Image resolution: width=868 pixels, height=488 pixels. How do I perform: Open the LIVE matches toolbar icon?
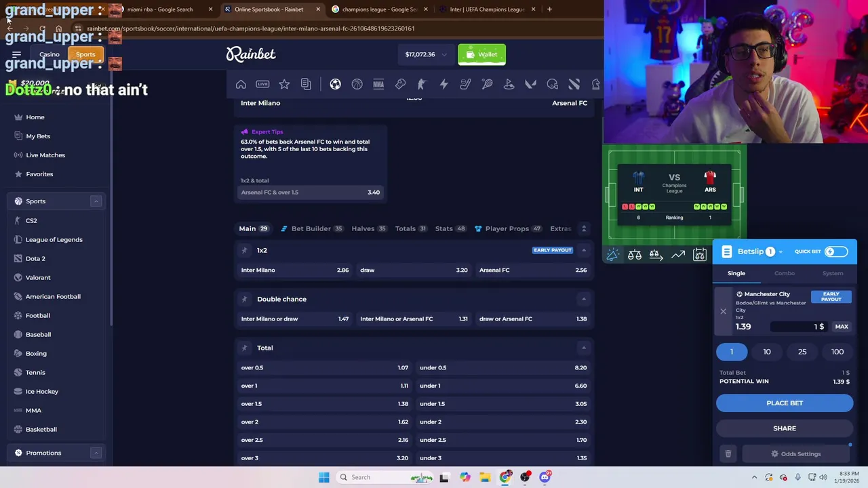pyautogui.click(x=262, y=84)
